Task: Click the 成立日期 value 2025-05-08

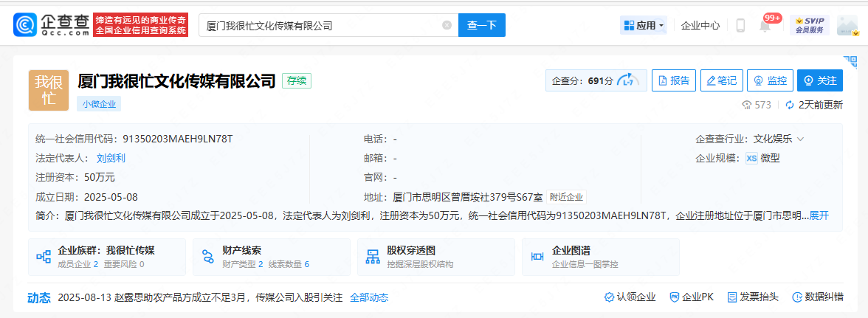Action: point(111,197)
